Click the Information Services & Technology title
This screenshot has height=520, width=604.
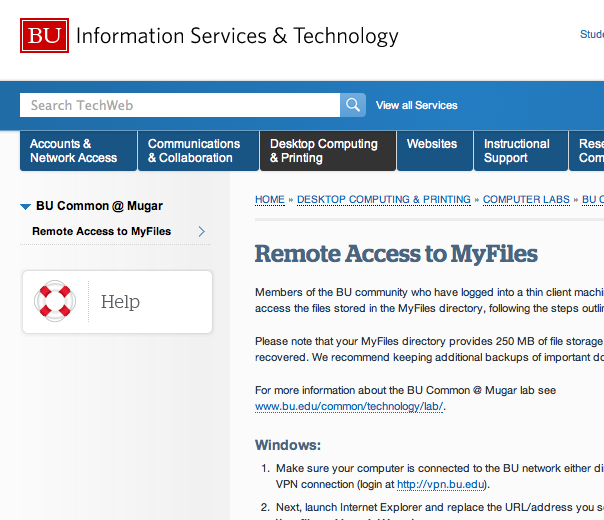coord(237,36)
